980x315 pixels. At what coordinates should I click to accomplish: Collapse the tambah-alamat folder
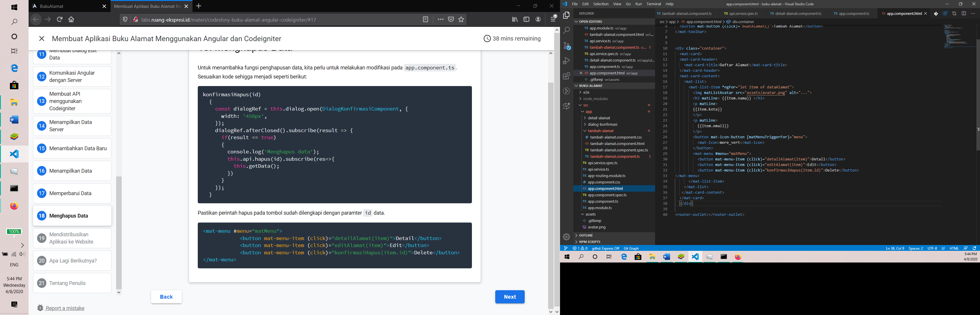tap(615, 131)
